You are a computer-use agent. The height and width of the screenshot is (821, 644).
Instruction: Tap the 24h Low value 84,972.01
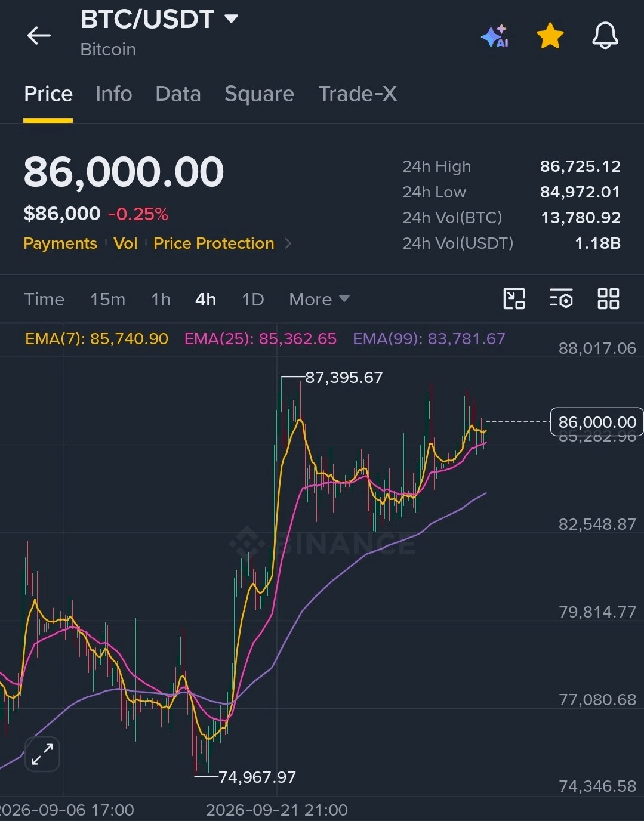point(580,192)
